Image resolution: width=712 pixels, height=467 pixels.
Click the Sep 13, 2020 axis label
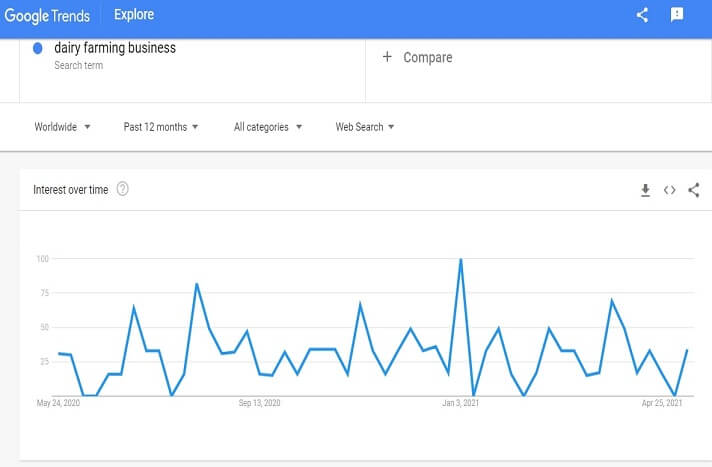259,403
